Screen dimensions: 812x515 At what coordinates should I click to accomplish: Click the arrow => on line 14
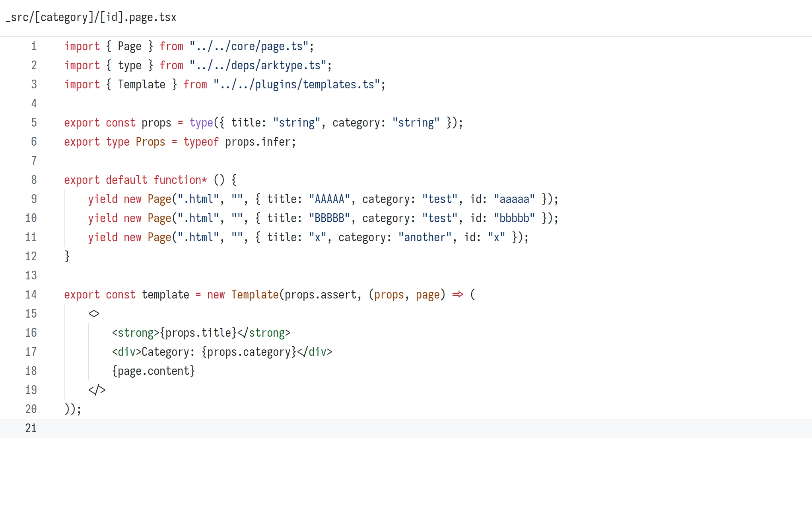tap(458, 295)
